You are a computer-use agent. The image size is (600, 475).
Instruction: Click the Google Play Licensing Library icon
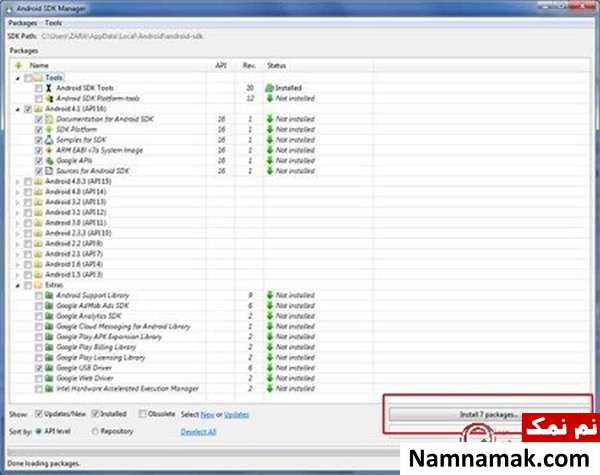click(x=49, y=357)
